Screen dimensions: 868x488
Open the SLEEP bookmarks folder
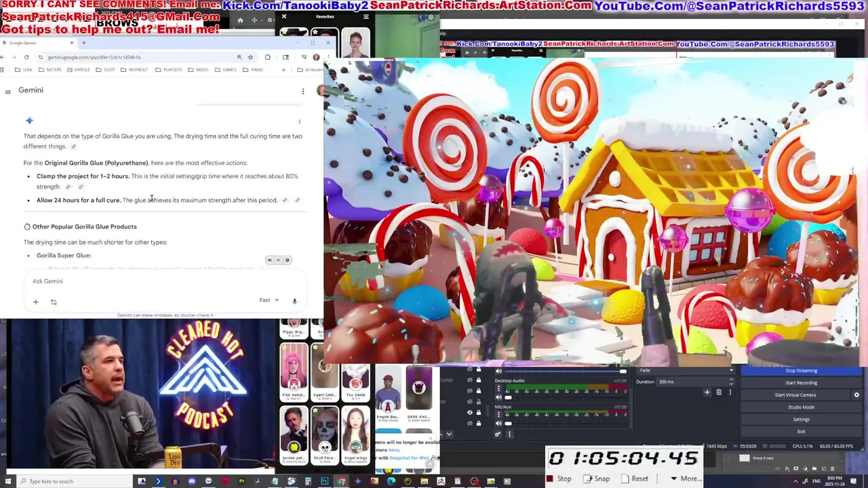[x=105, y=70]
